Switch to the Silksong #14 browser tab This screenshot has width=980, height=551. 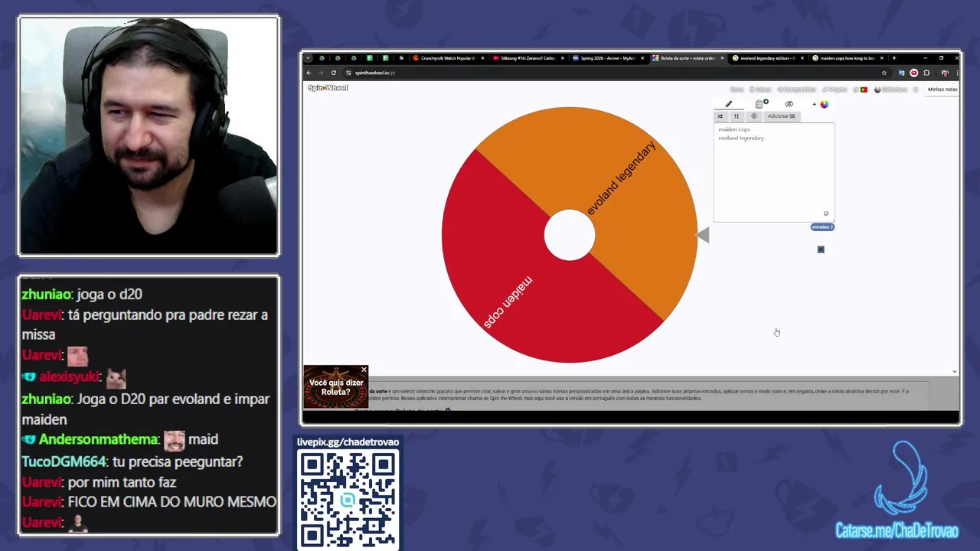[527, 58]
